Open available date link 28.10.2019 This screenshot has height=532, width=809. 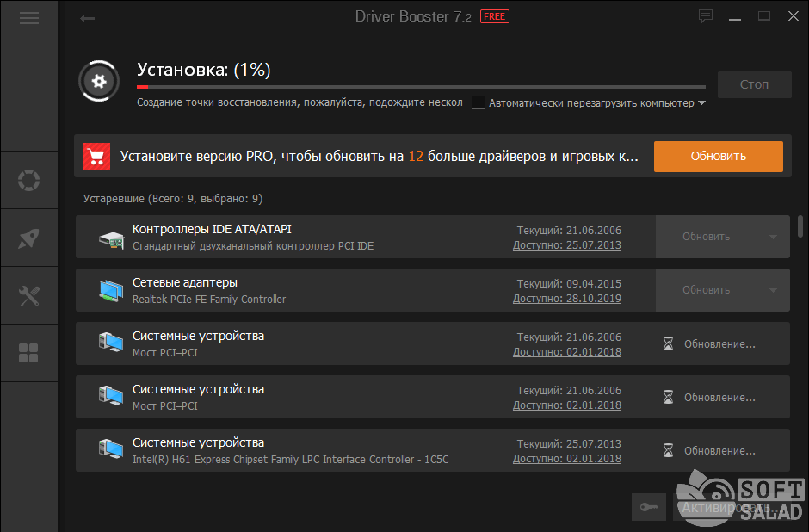coord(567,298)
